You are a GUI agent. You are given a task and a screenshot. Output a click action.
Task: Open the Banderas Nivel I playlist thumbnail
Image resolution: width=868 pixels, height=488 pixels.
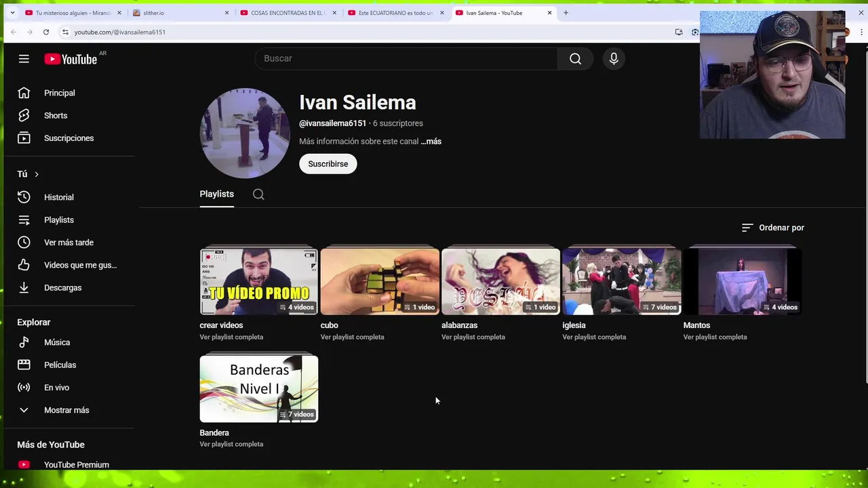[259, 389]
